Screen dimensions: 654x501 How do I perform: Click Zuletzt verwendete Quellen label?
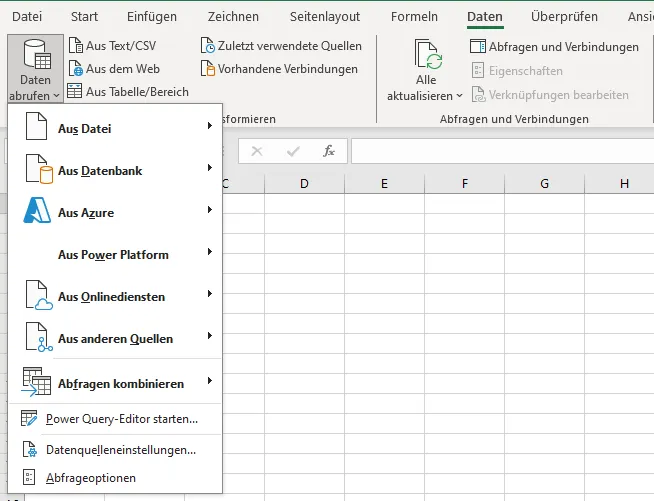tap(289, 46)
